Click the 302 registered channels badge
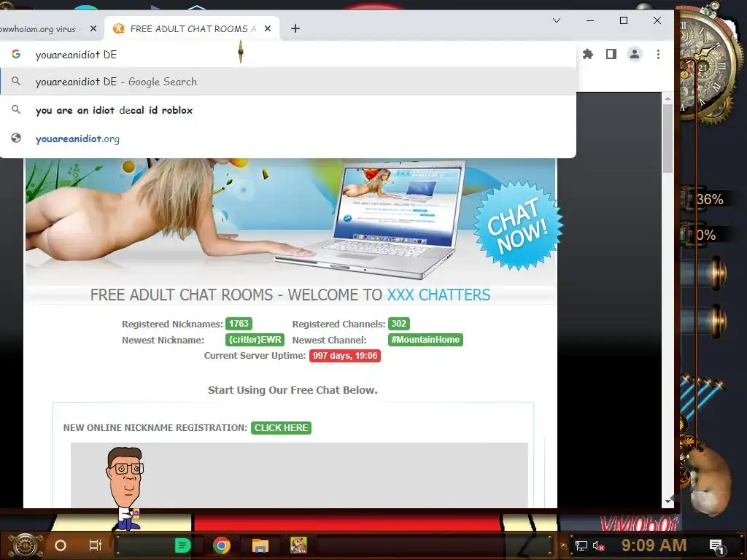747x560 pixels. (x=399, y=324)
